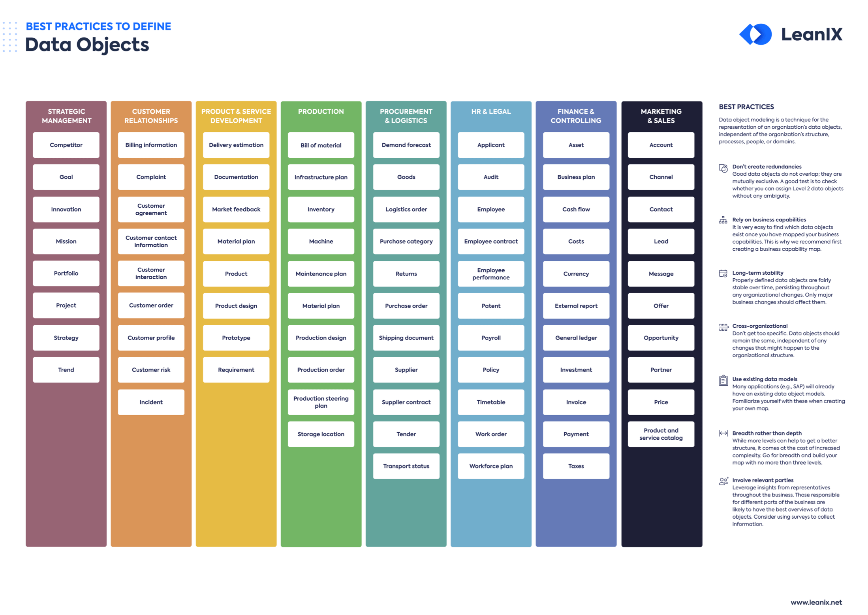Select the Asset card
This screenshot has height=615, width=868.
pos(575,145)
